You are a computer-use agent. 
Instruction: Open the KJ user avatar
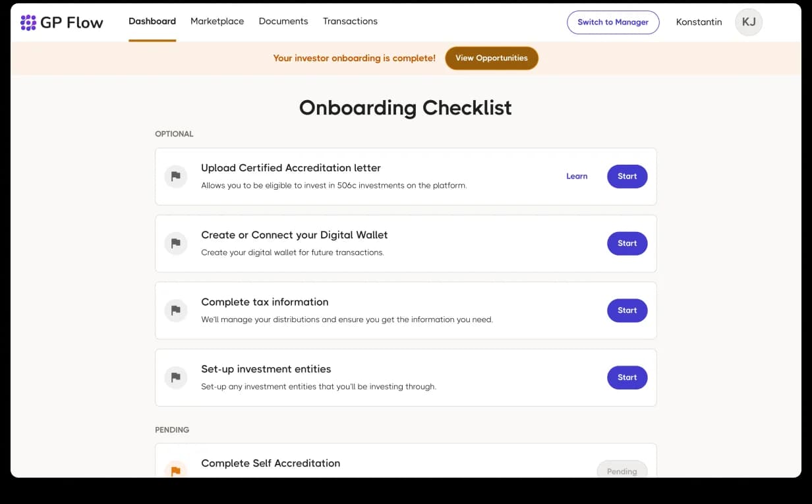(749, 22)
